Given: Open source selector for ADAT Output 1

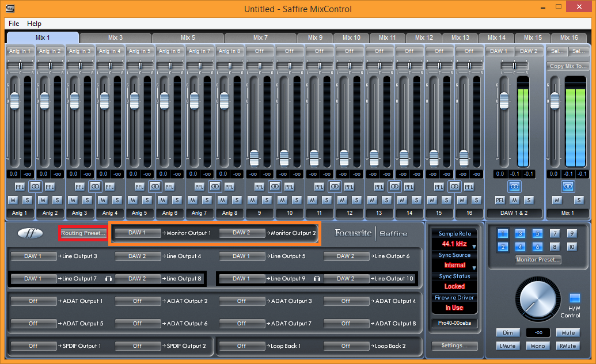Looking at the screenshot, I should pos(33,301).
